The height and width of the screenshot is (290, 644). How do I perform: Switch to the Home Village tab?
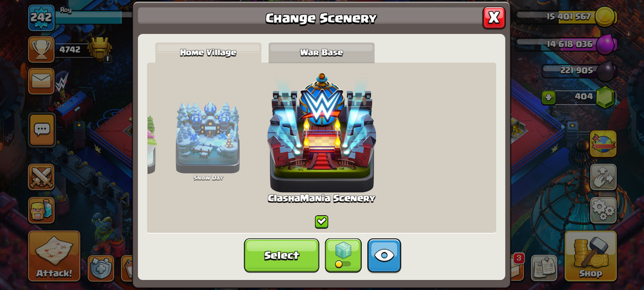click(208, 53)
